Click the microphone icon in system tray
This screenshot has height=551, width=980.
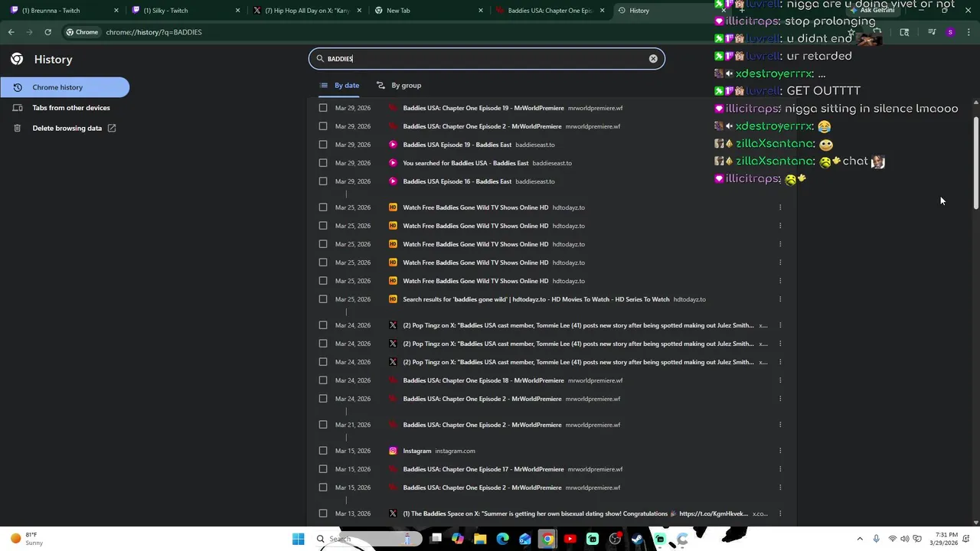pos(877,539)
